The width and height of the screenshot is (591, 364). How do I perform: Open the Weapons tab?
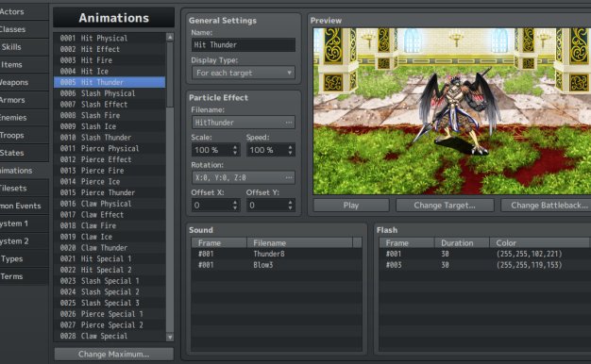24,82
